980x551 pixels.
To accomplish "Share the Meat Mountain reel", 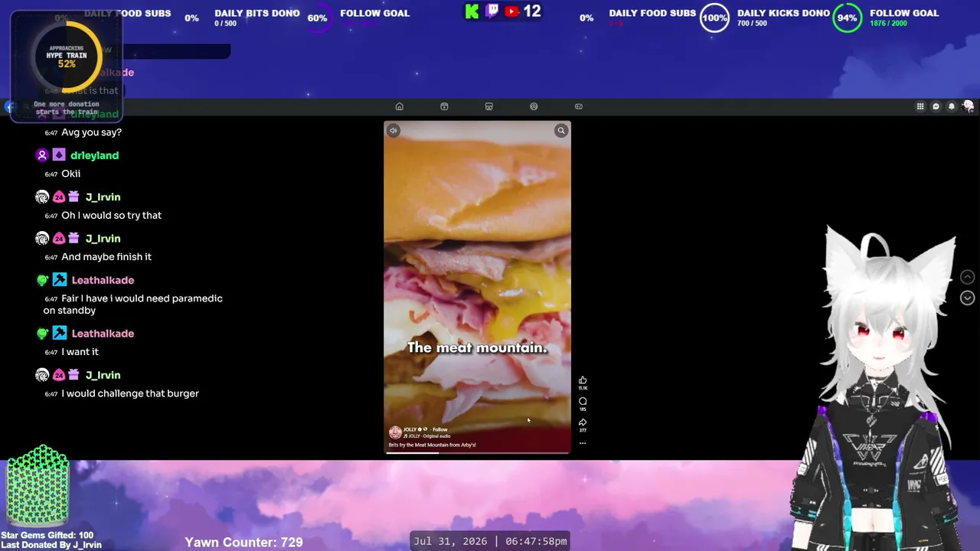I will coord(583,422).
